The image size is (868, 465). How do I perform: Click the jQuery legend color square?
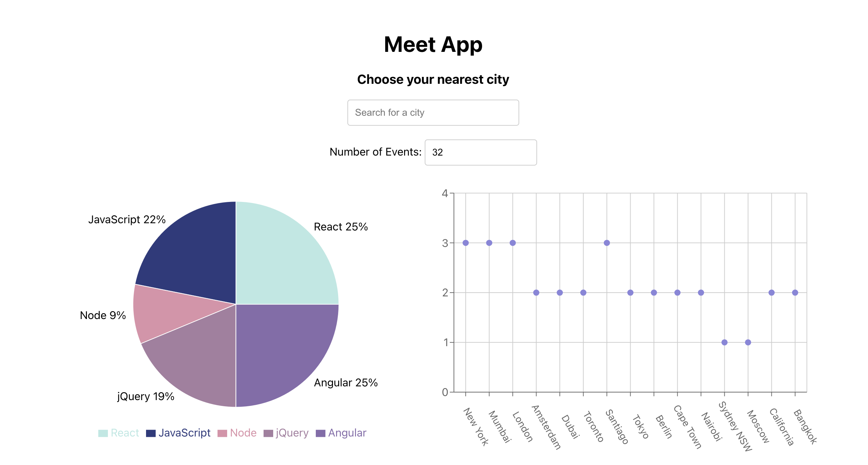point(268,433)
